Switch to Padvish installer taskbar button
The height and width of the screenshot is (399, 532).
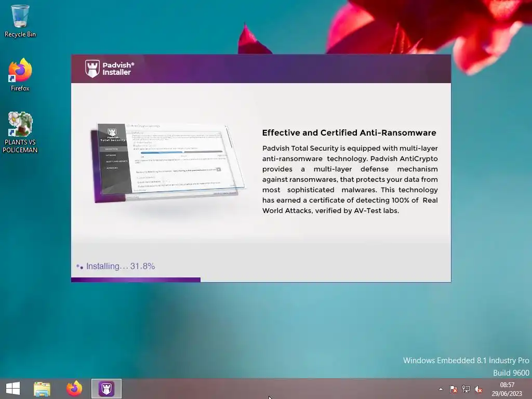click(x=106, y=389)
